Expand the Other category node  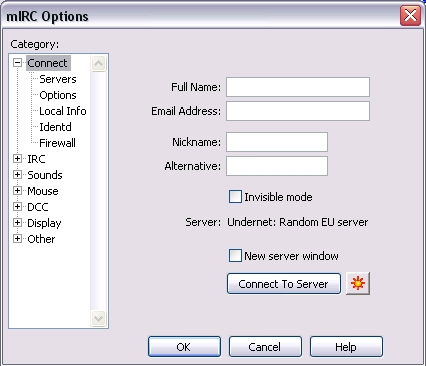tap(17, 239)
